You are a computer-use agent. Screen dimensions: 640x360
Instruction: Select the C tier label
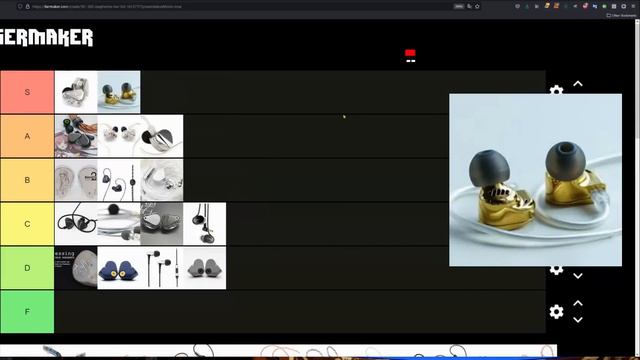tap(27, 224)
